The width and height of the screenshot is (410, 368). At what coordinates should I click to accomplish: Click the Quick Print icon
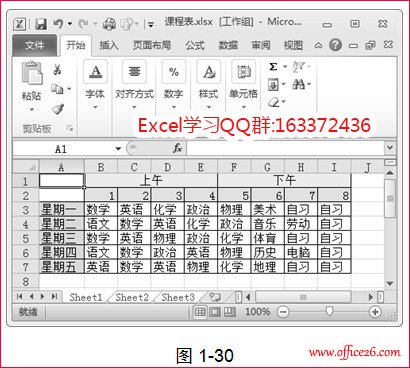point(109,24)
